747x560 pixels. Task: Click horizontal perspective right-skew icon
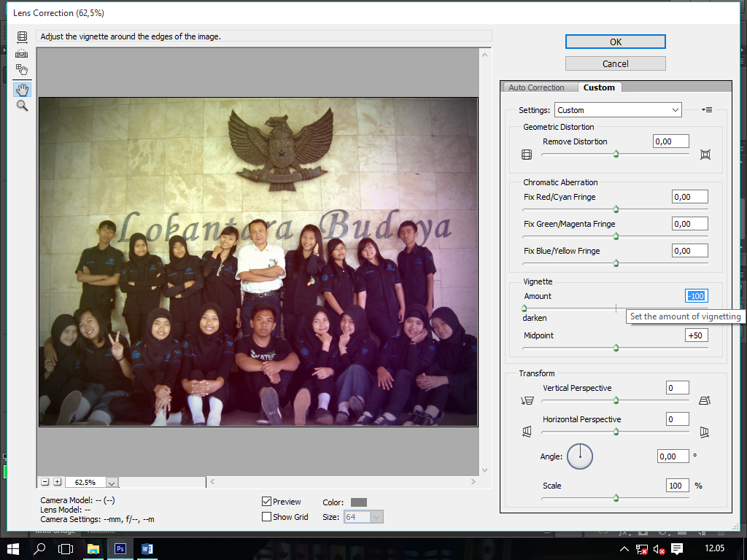coord(704,432)
